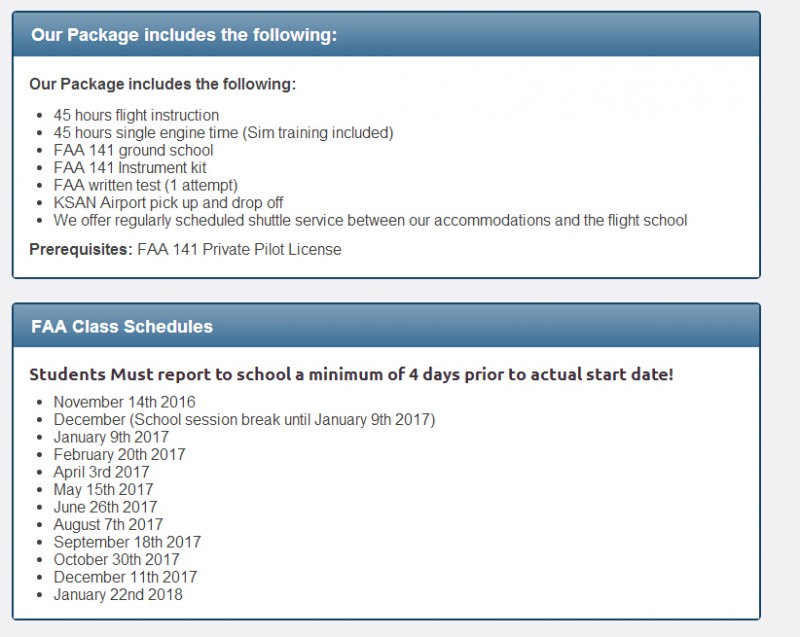Click the FAA 141 Instrument kit entry

tap(130, 168)
